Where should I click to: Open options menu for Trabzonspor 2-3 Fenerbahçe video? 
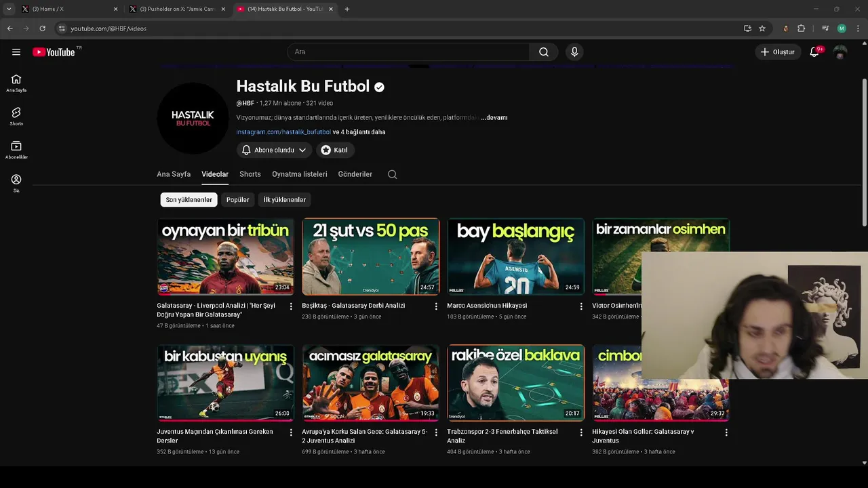[x=581, y=432]
